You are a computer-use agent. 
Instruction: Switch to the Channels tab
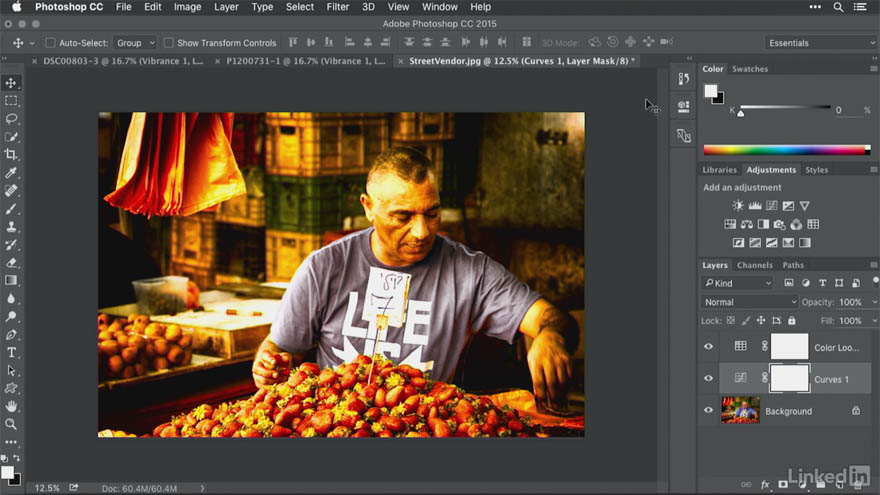coord(755,265)
